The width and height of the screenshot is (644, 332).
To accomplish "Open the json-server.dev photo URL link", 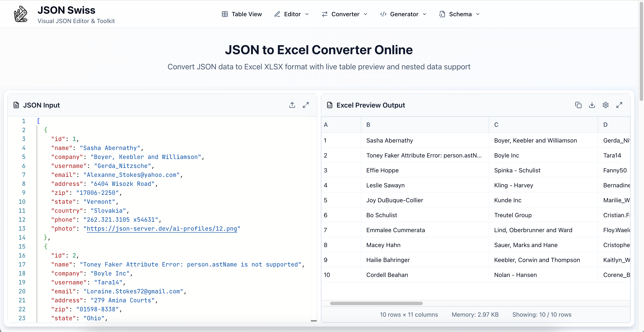I will (x=162, y=229).
